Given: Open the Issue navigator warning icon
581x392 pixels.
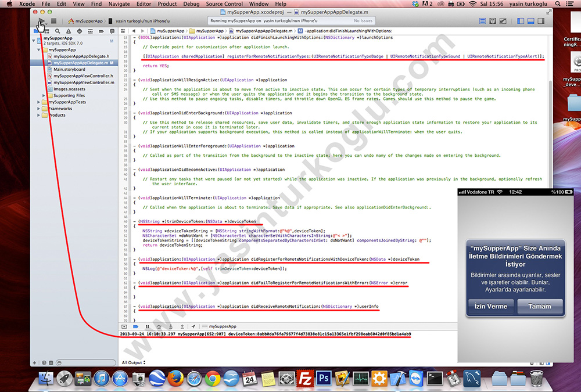Looking at the screenshot, I should [69, 31].
